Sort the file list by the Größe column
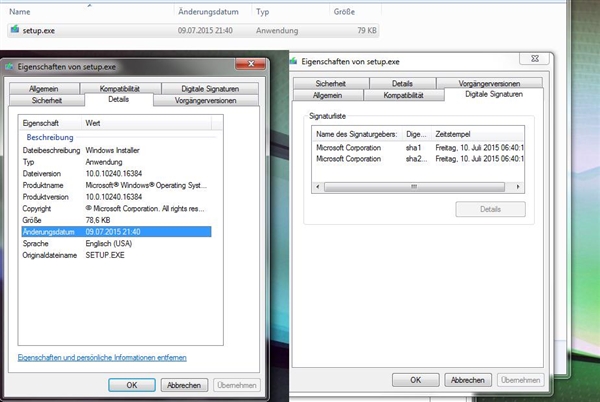Viewport: 600px width, 402px height. [344, 12]
